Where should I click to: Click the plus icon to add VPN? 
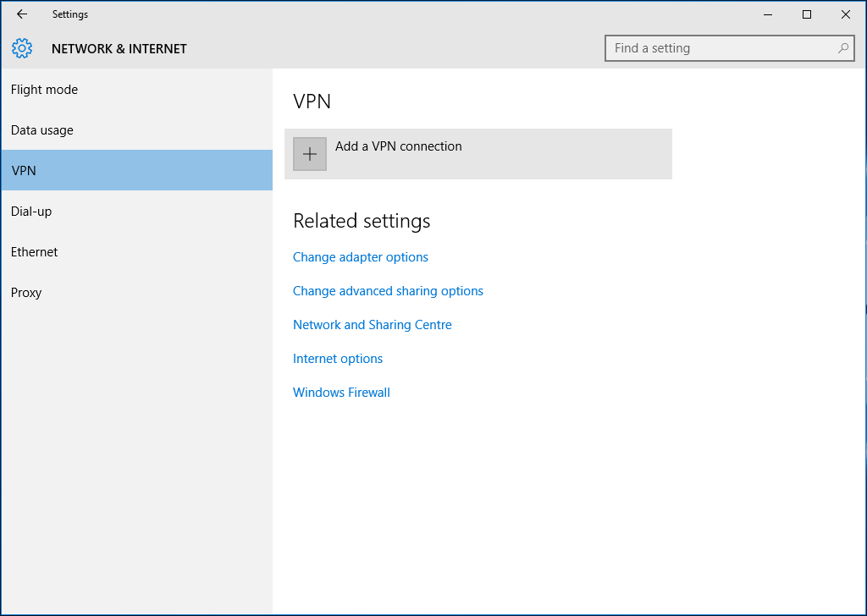point(309,153)
